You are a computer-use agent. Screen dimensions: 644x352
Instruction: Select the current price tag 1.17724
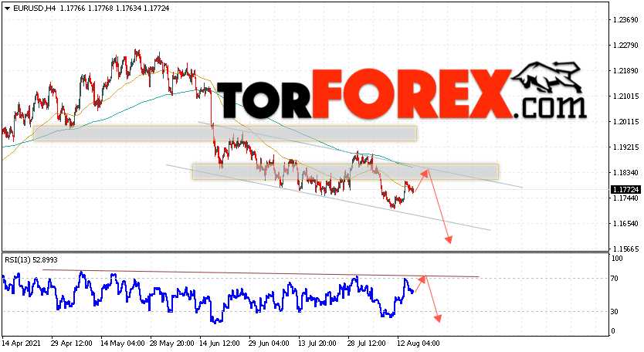point(626,189)
